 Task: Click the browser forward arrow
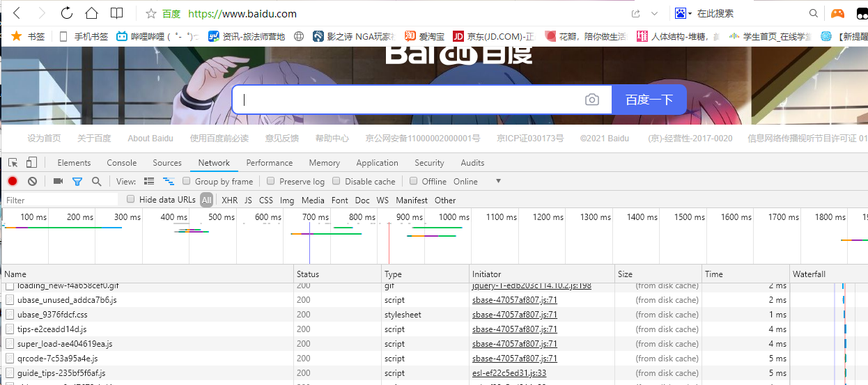tap(42, 13)
